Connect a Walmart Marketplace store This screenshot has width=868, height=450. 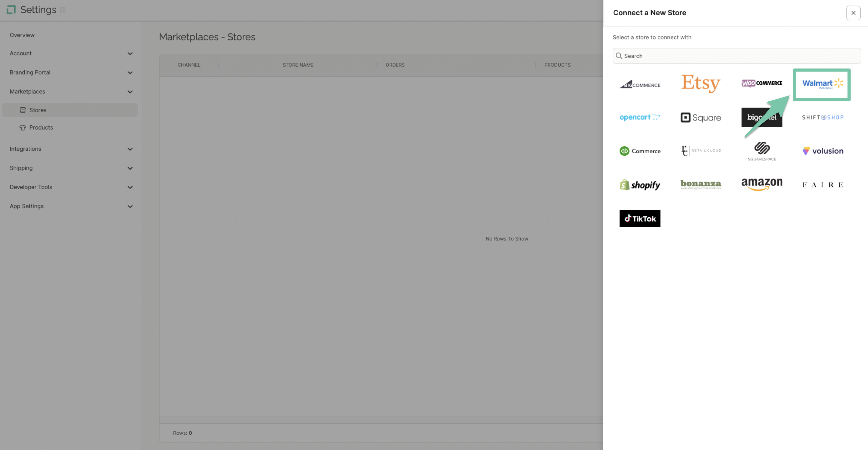[x=822, y=84]
